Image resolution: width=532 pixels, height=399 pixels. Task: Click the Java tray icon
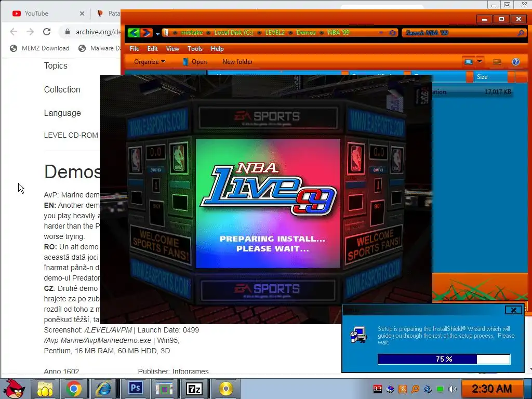point(403,389)
